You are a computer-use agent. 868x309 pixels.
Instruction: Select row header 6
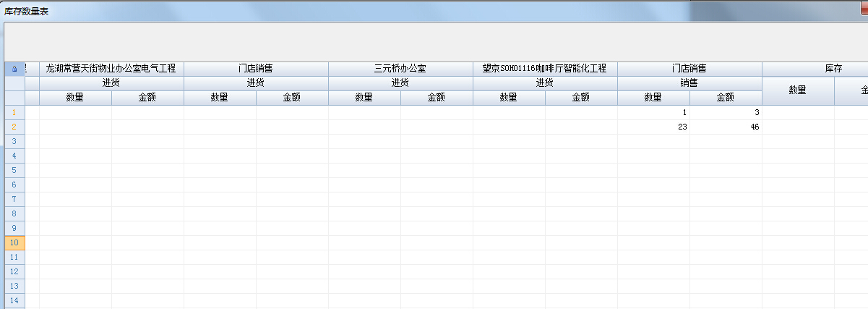tap(14, 185)
